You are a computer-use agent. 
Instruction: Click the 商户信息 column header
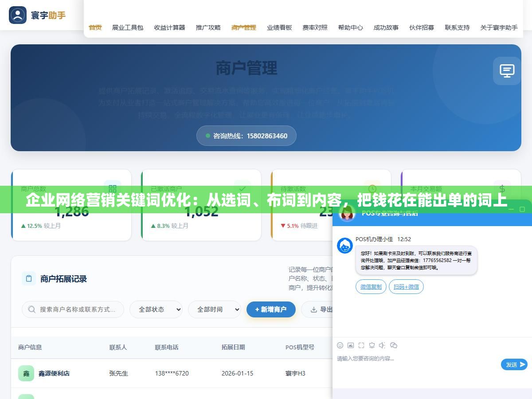(x=30, y=347)
